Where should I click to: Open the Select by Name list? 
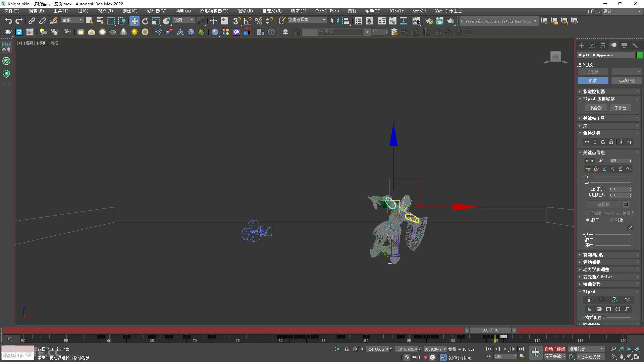(x=100, y=21)
